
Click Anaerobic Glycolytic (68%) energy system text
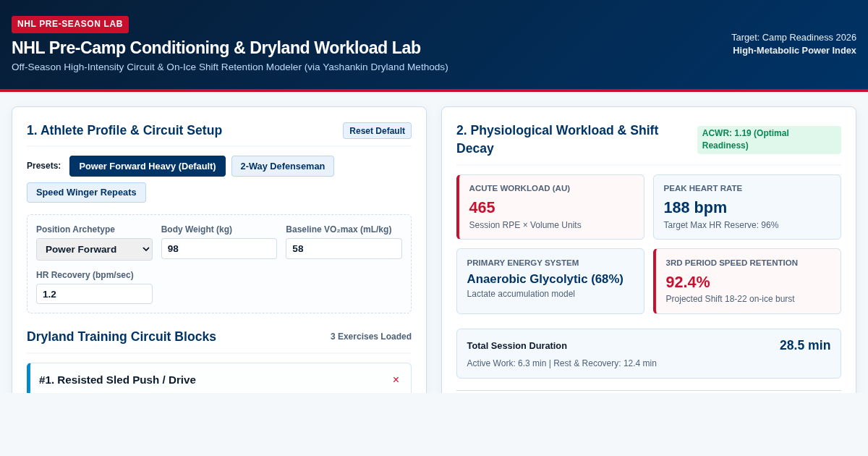[545, 279]
